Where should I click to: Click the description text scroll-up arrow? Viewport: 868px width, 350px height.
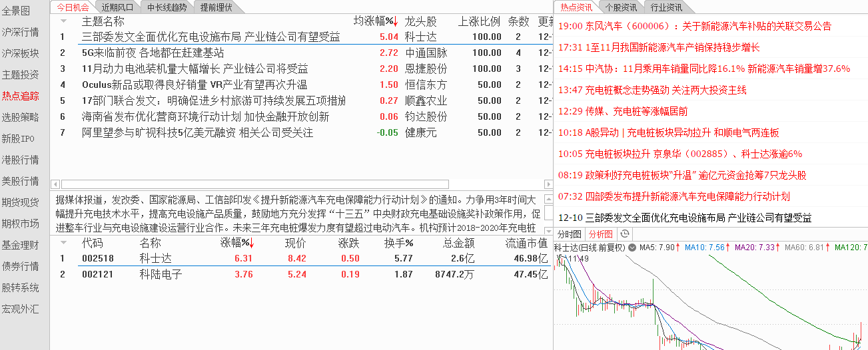(548, 198)
